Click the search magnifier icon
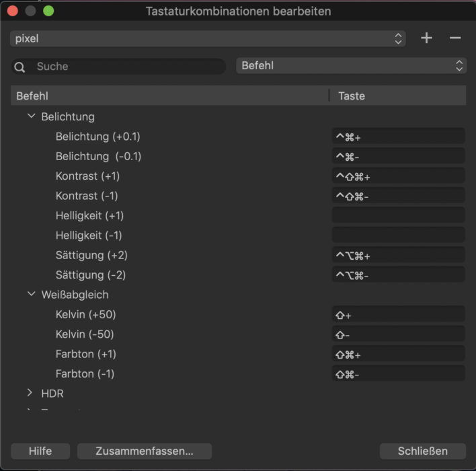The width and height of the screenshot is (476, 471). coord(19,67)
